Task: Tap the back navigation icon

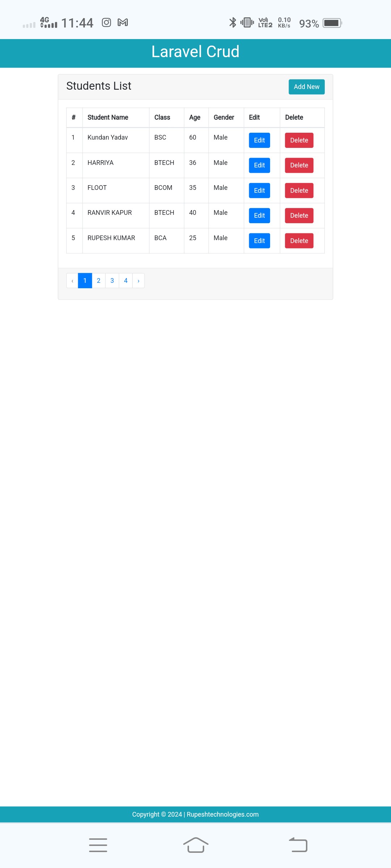Action: 298,845
